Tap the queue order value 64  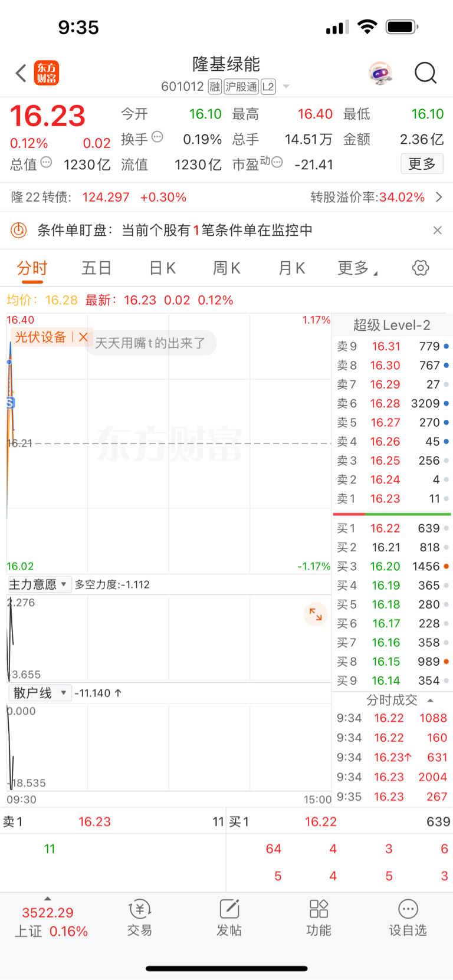pos(274,849)
